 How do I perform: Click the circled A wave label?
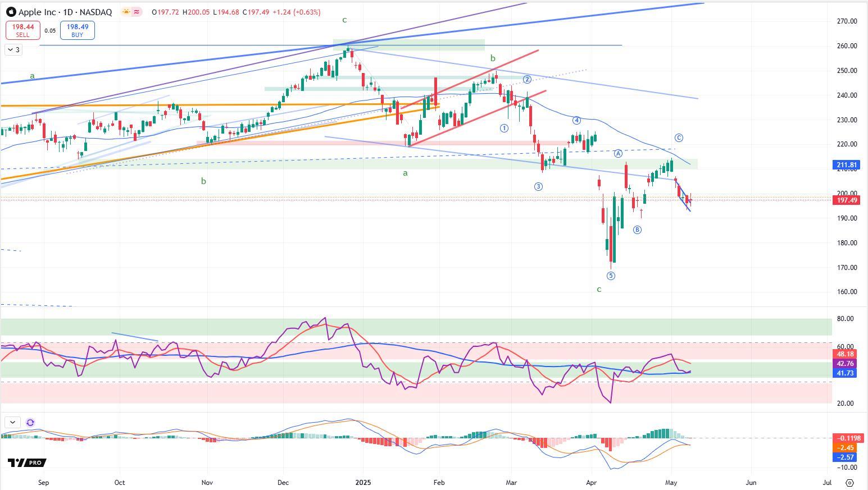pos(618,153)
